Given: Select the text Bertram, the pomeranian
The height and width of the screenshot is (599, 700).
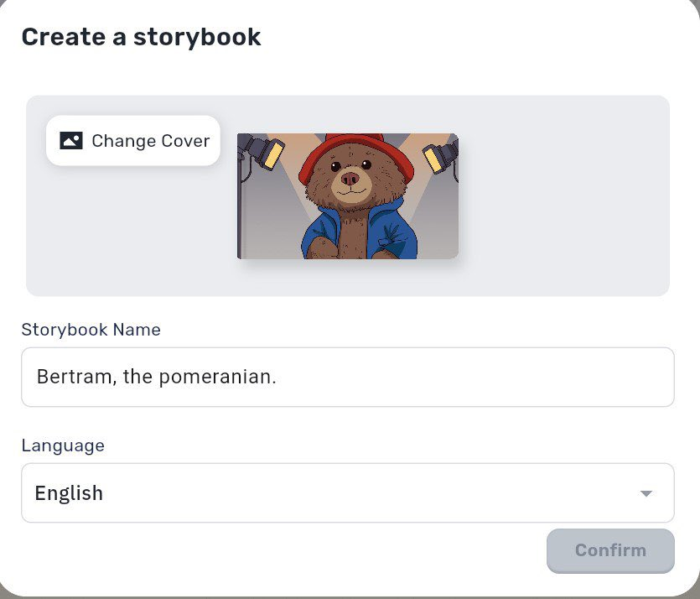Looking at the screenshot, I should pos(155,377).
